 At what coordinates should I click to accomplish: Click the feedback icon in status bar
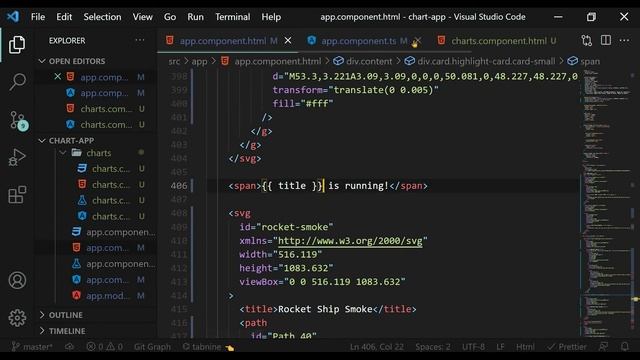(603, 347)
